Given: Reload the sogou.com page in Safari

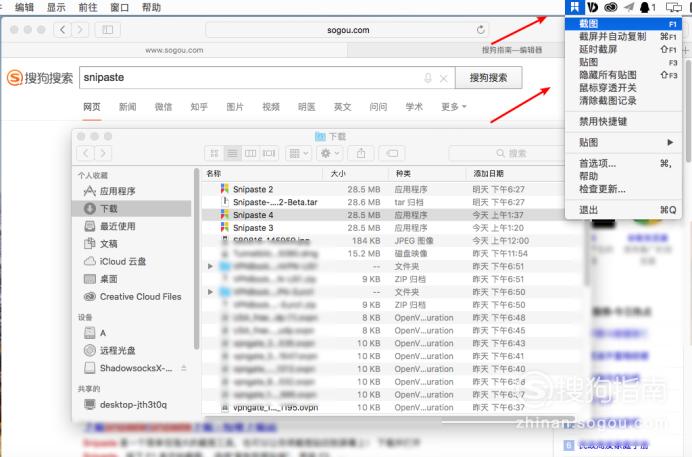Looking at the screenshot, I should [x=481, y=30].
